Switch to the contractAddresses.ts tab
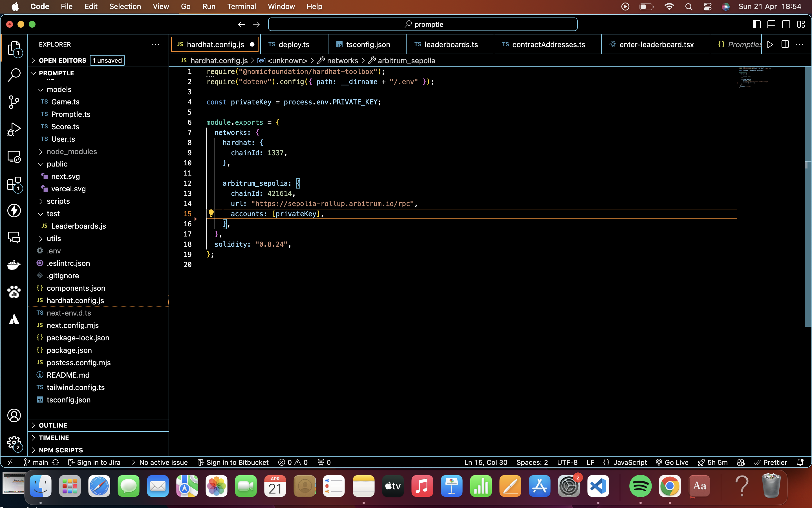The width and height of the screenshot is (812, 508). coord(548,44)
